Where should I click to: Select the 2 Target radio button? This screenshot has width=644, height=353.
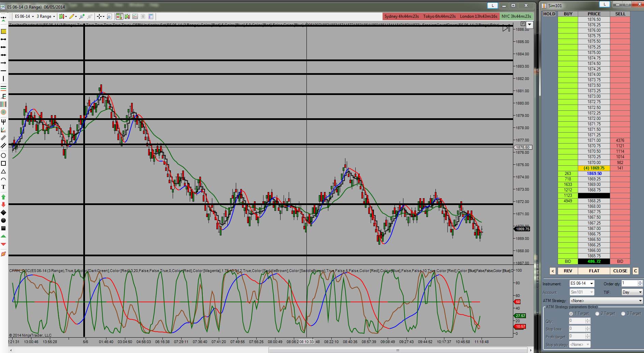[597, 314]
